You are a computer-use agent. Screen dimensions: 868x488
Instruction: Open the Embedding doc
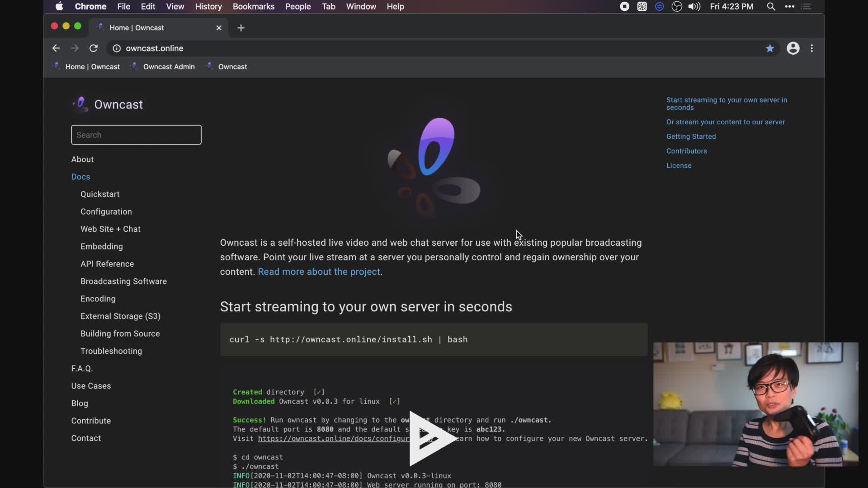[102, 247]
